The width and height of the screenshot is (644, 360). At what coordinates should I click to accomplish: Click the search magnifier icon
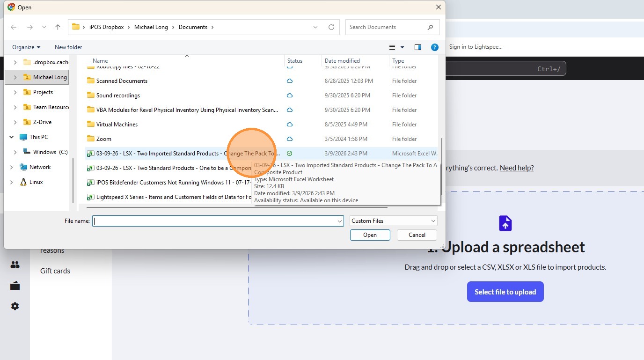(x=431, y=27)
